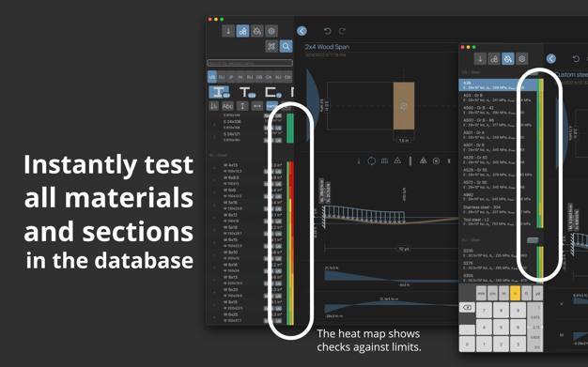Undo the last action in right window
Screen dimensions: 588x367
coord(576,58)
